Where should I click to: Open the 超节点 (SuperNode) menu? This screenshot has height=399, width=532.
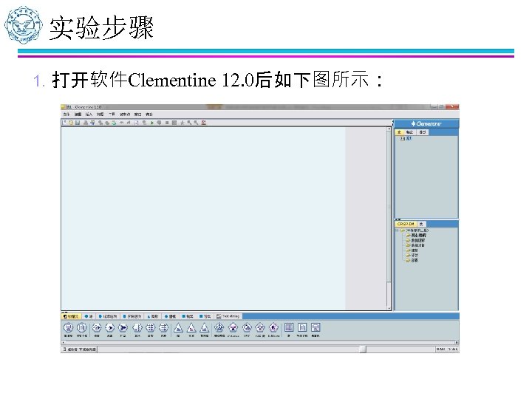point(125,115)
